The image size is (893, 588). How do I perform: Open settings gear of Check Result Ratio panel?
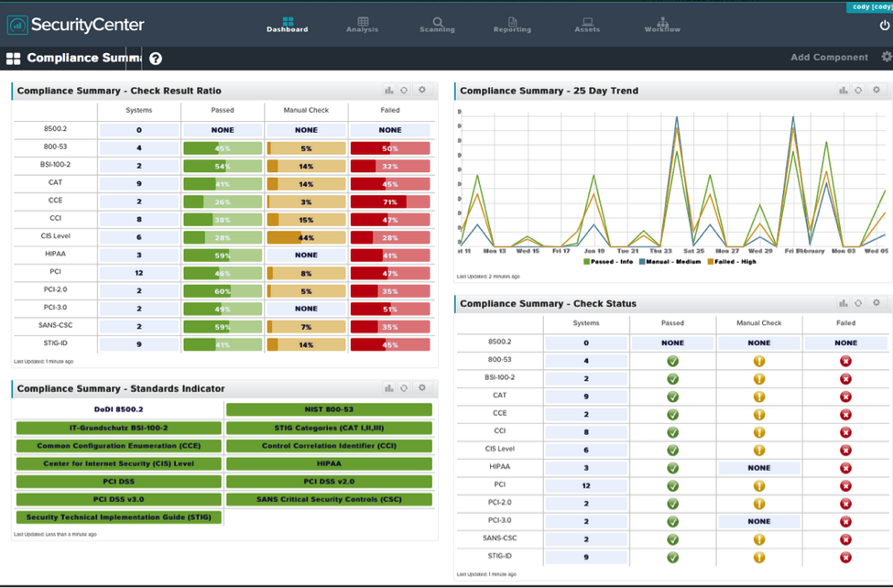422,90
